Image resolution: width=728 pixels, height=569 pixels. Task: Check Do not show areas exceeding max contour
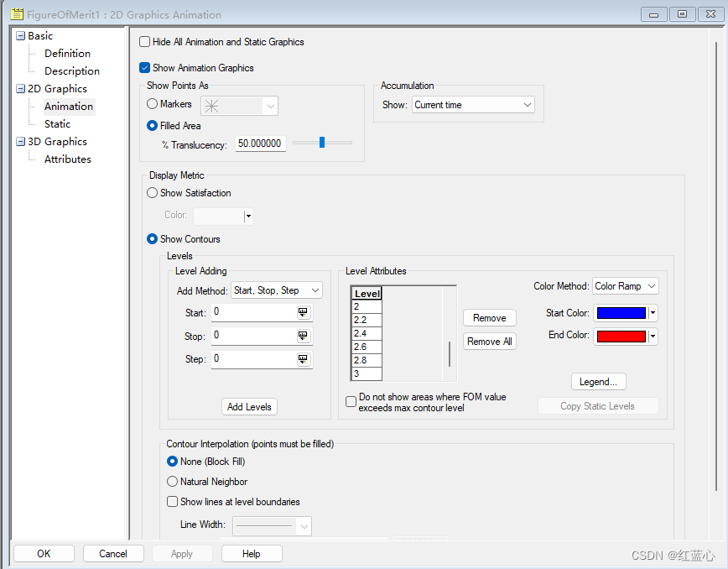(x=351, y=402)
